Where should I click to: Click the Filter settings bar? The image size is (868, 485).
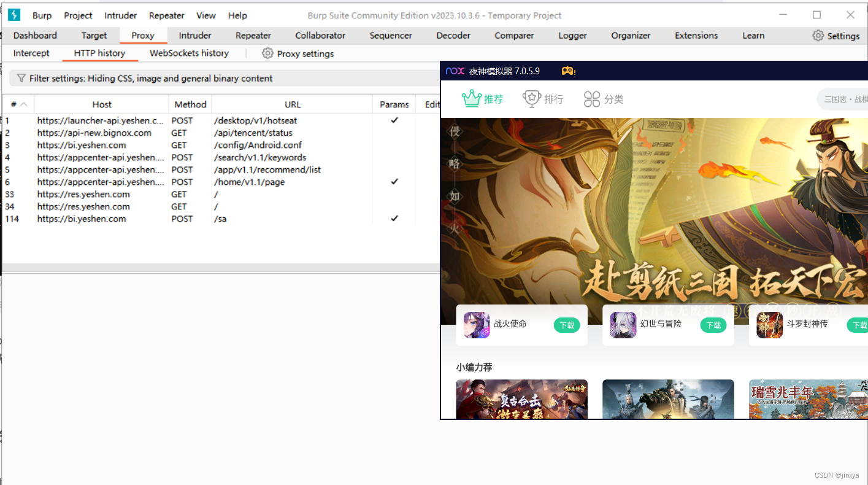click(225, 78)
